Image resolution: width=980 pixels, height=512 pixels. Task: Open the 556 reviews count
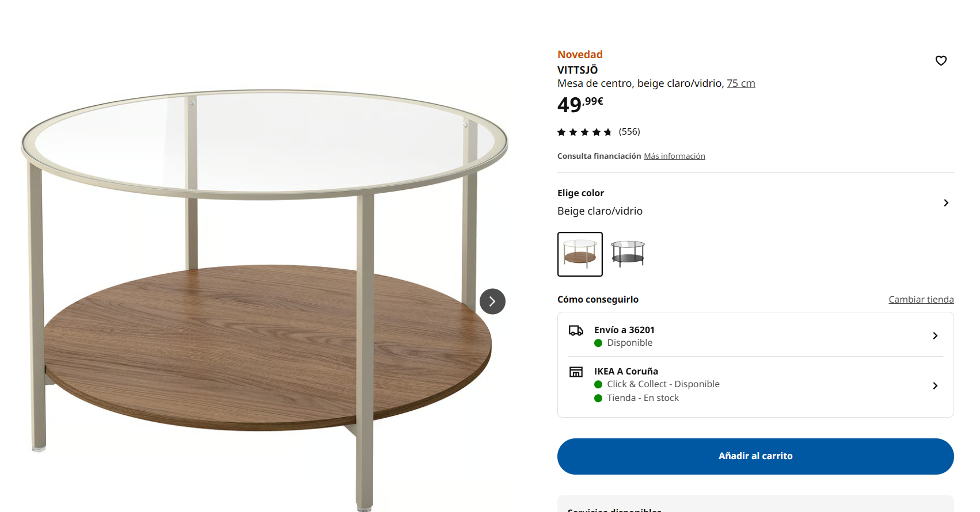click(x=629, y=132)
